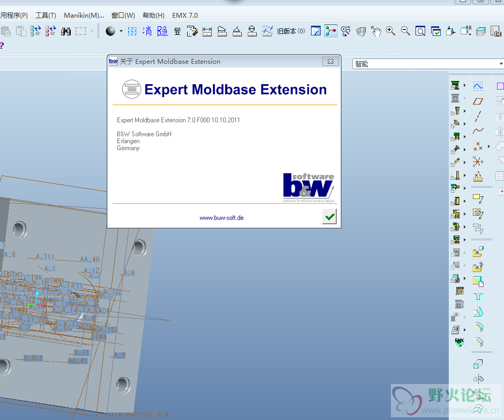This screenshot has width=504, height=420.
Task: Click the blue hidden-line grid icon
Action: tap(132, 31)
